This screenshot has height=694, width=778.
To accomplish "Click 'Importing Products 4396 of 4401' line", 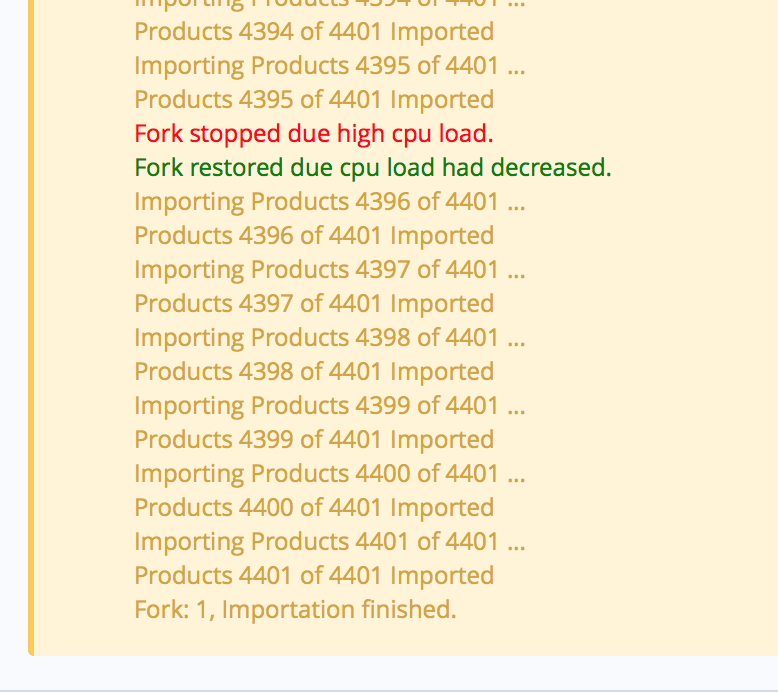I will pos(329,202).
